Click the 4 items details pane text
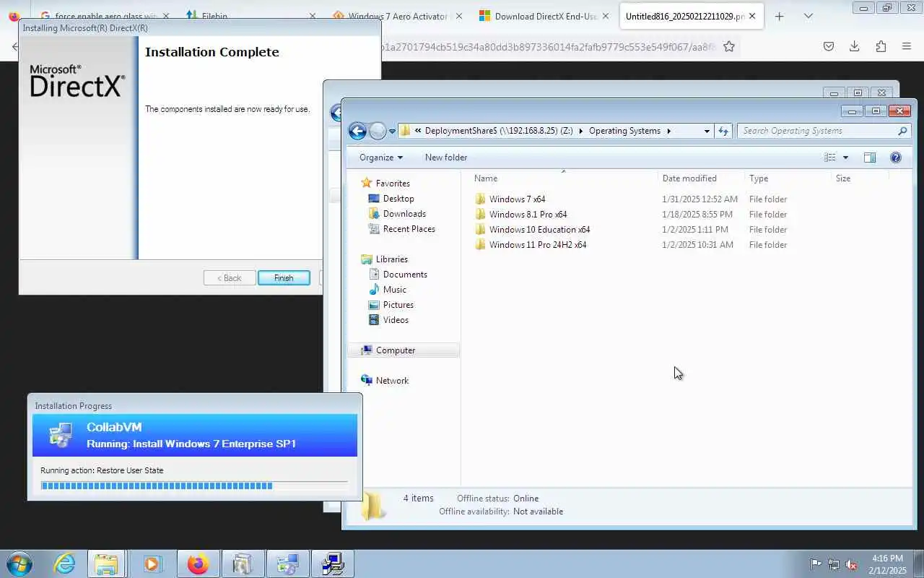The height and width of the screenshot is (578, 924). pyautogui.click(x=418, y=499)
